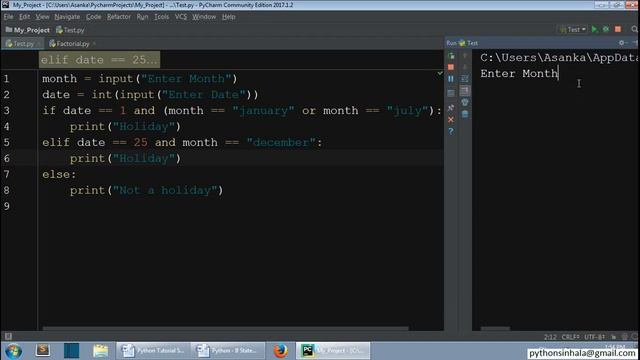
Task: Open the Help menu
Action: point(229,17)
